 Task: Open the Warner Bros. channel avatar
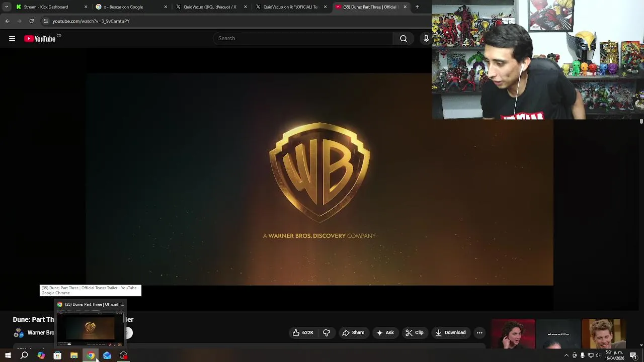click(19, 333)
